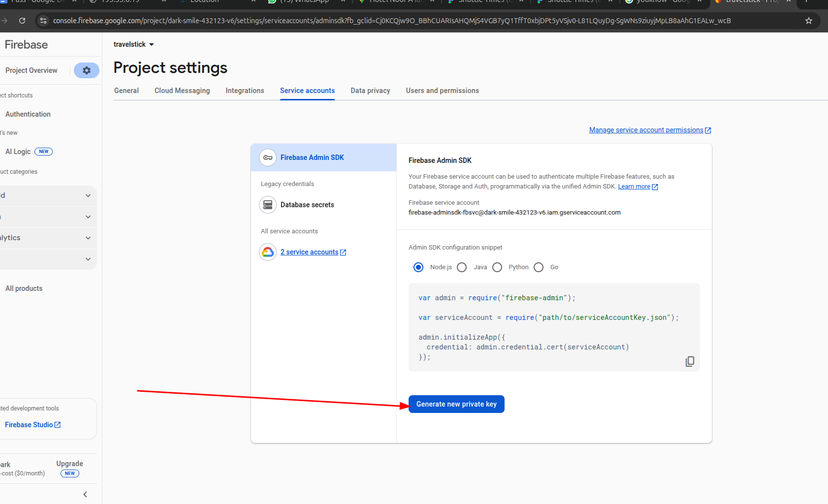Click the Google Cloud service accounts icon
The height and width of the screenshot is (504, 828).
pos(268,252)
